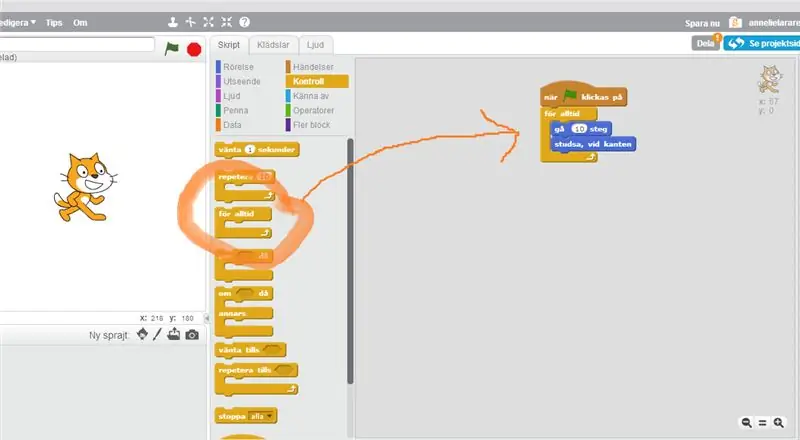Select the Data block category
800x440 pixels.
pos(232,125)
